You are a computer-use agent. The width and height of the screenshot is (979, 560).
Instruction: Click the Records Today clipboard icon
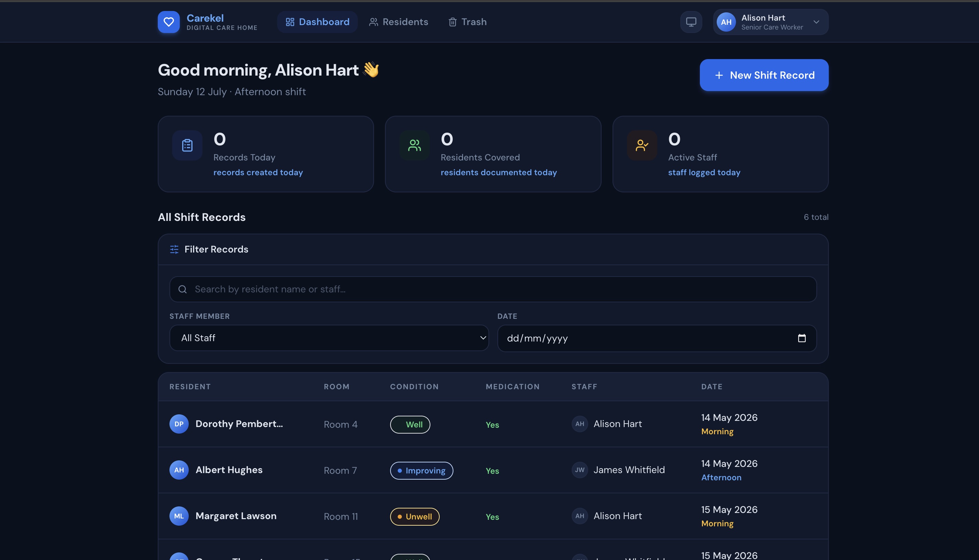pyautogui.click(x=187, y=145)
